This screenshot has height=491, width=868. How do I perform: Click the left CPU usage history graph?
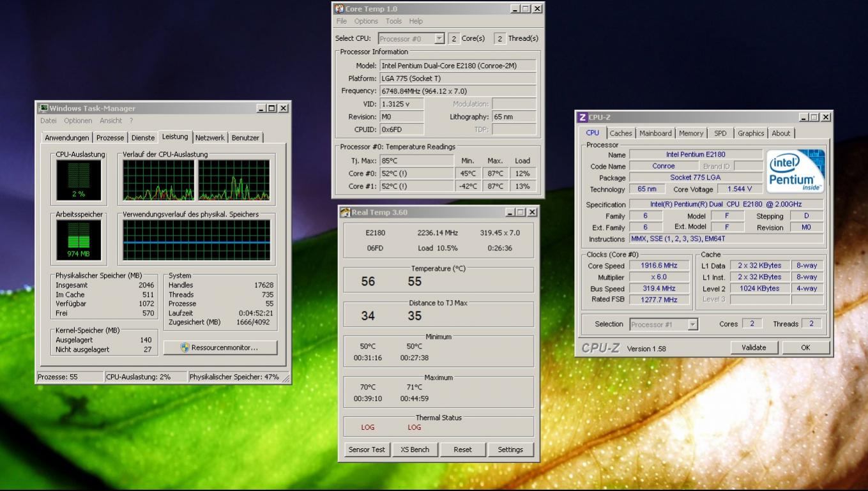158,180
